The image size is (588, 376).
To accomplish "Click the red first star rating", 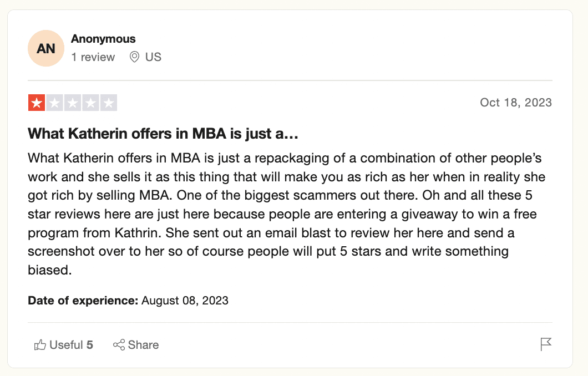I will 37,103.
